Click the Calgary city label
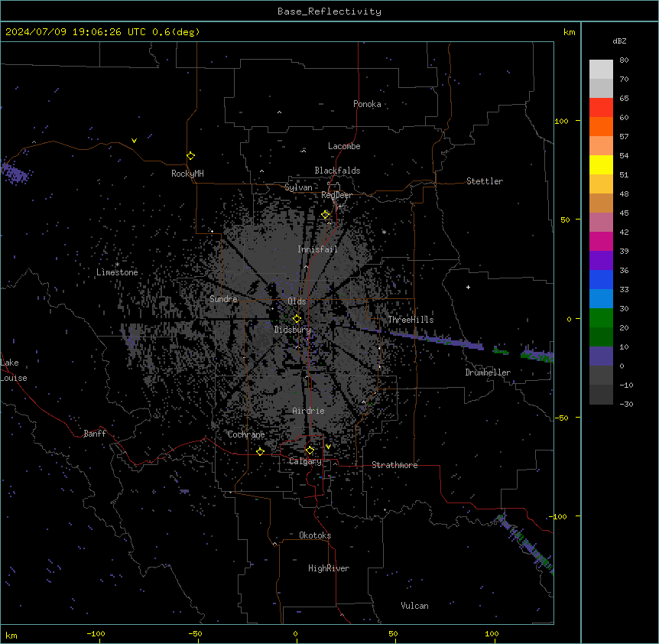Image resolution: width=659 pixels, height=644 pixels. (x=306, y=461)
